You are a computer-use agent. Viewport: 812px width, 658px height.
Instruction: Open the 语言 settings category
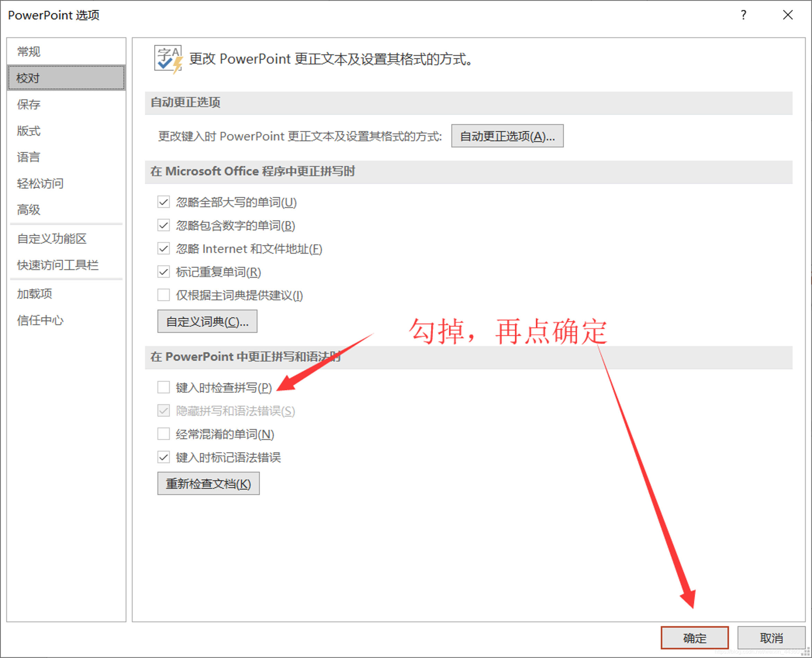pyautogui.click(x=29, y=157)
